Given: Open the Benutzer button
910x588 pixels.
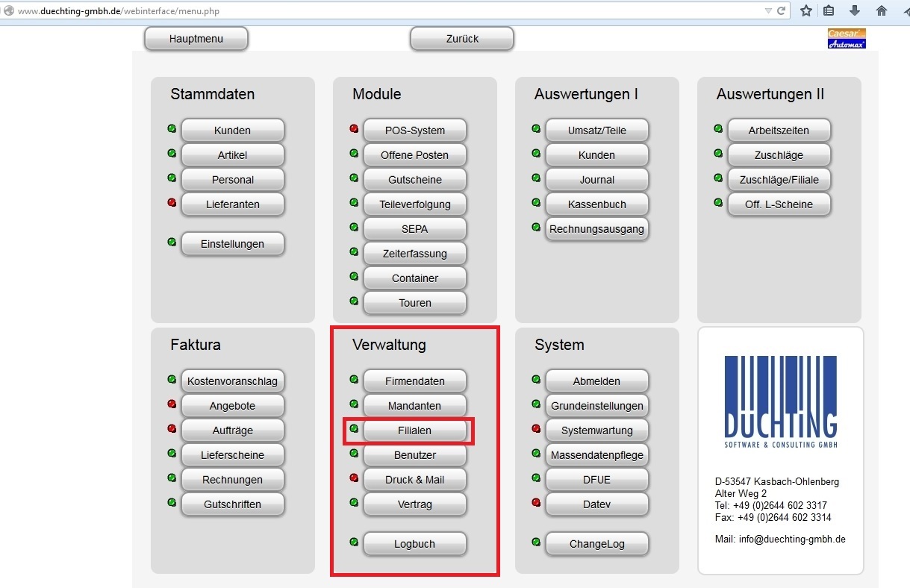Looking at the screenshot, I should point(414,454).
